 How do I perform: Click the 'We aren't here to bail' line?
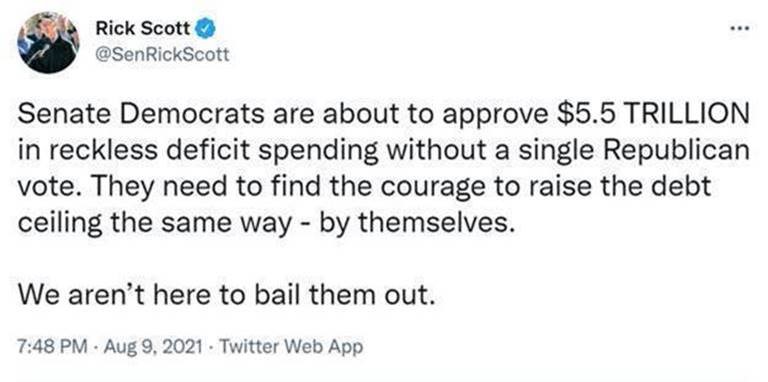pos(227,295)
